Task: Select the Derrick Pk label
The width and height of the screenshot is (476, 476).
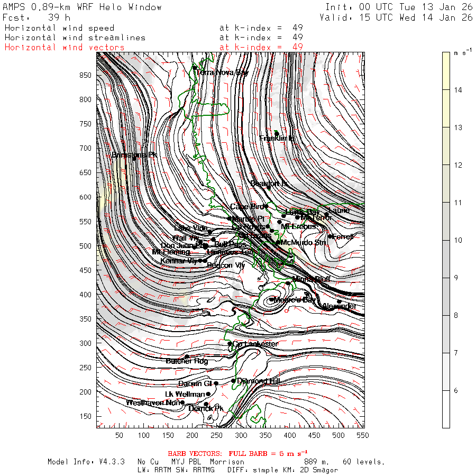Action: coord(206,409)
